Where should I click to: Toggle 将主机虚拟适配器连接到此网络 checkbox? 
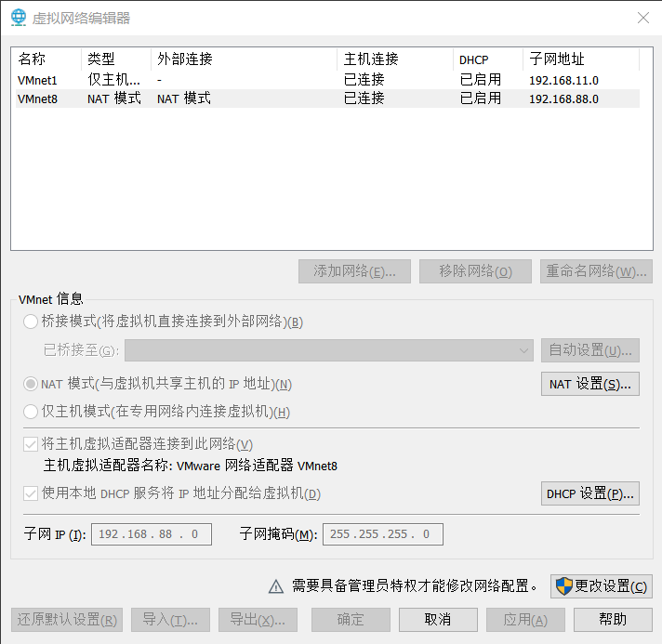tap(31, 444)
